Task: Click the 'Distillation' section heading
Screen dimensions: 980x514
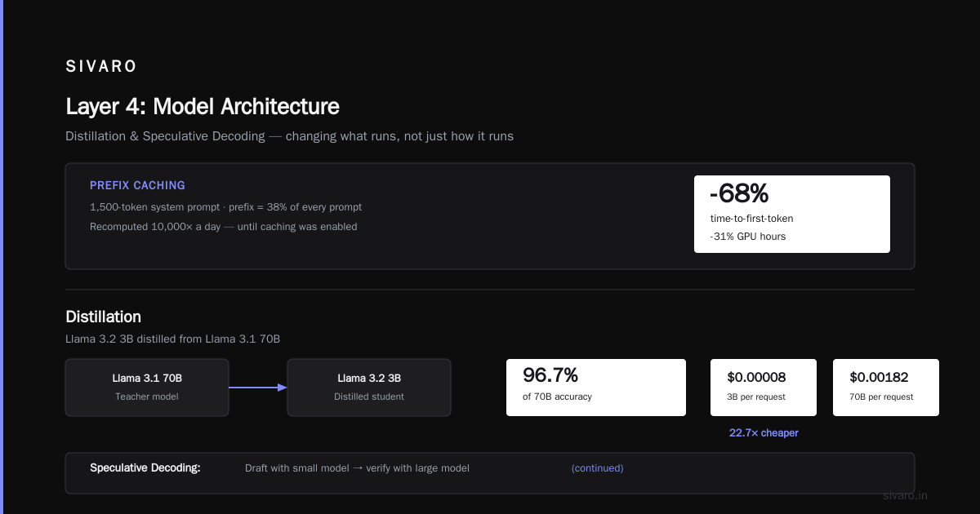Action: tap(103, 317)
